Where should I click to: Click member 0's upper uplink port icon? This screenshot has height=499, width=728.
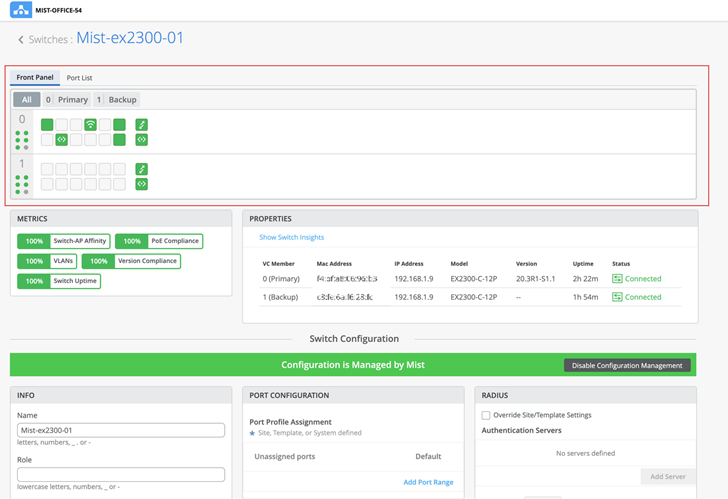[142, 125]
